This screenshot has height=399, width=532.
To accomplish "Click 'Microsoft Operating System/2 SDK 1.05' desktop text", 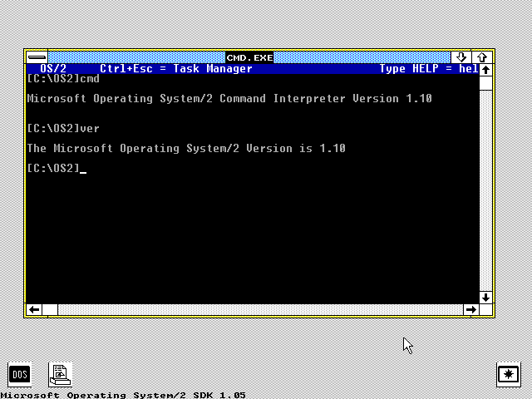I will 123,395.
